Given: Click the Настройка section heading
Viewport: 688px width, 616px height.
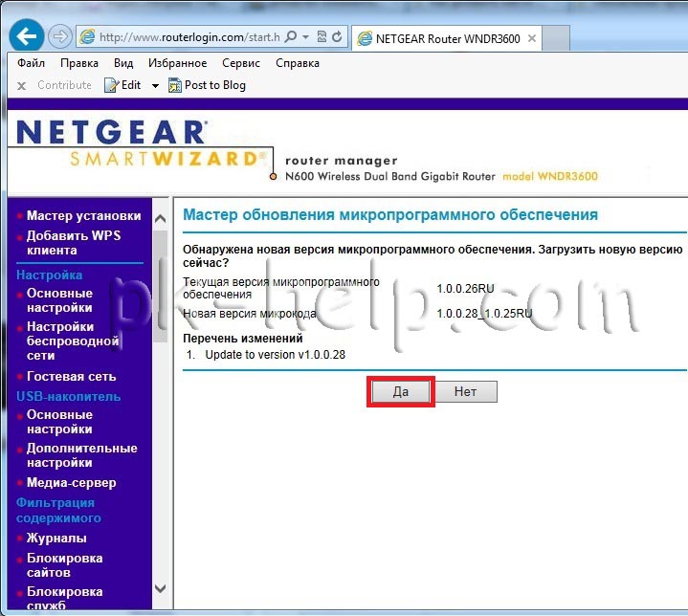Looking at the screenshot, I should coord(49,275).
